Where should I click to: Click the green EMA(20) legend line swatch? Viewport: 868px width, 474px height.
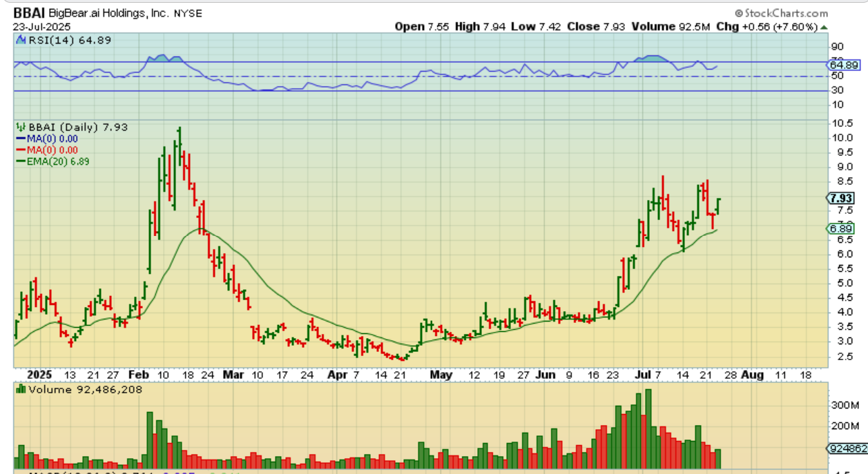[x=21, y=161]
